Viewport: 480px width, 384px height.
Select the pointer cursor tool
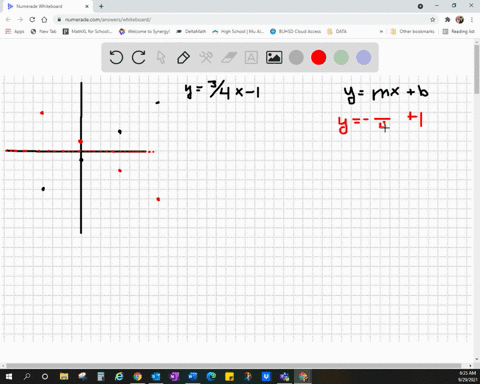click(161, 57)
